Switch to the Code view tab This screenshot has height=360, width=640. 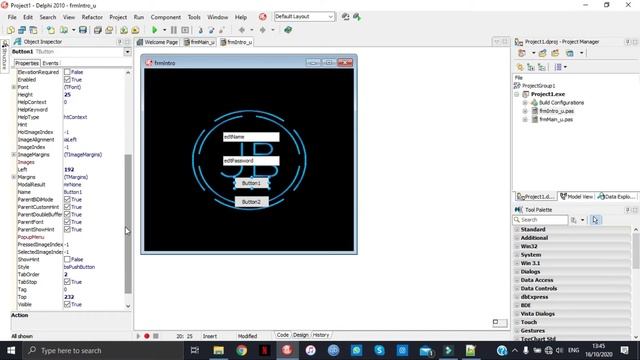tap(282, 335)
